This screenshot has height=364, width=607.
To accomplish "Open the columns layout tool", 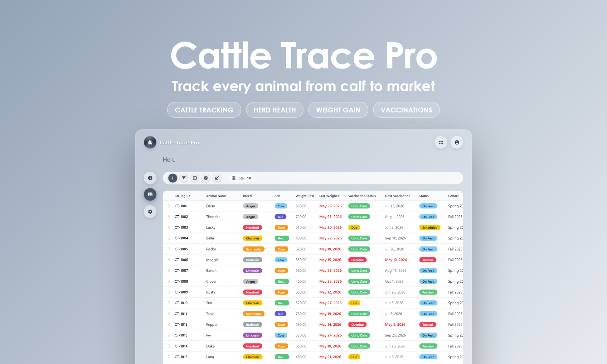I will (195, 178).
